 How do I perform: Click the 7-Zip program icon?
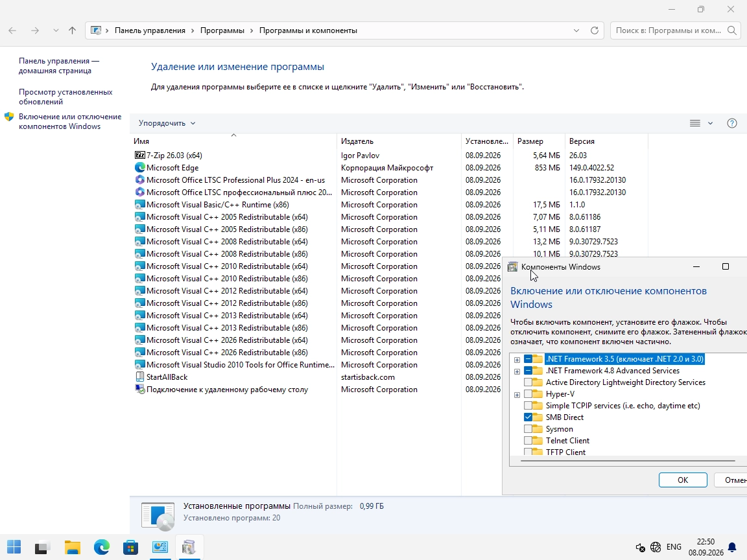point(139,156)
